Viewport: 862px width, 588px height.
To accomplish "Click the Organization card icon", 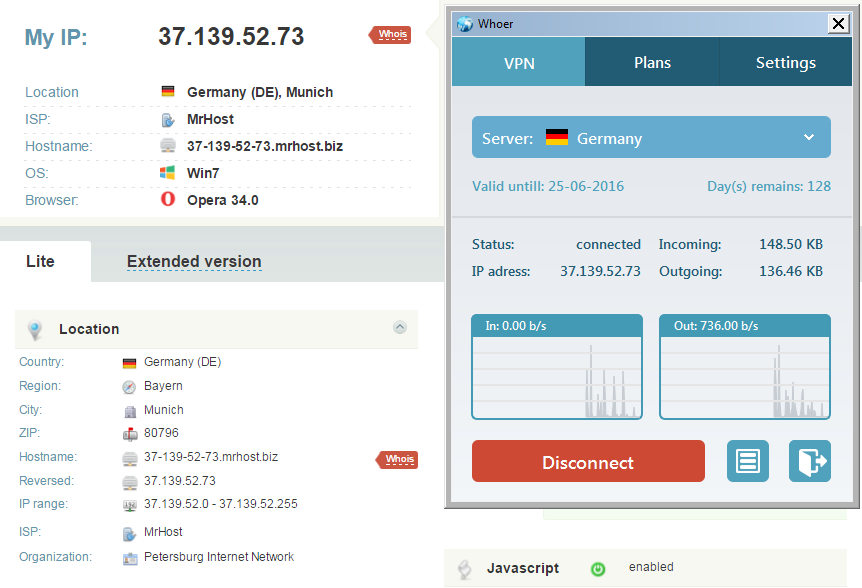I will click(130, 559).
